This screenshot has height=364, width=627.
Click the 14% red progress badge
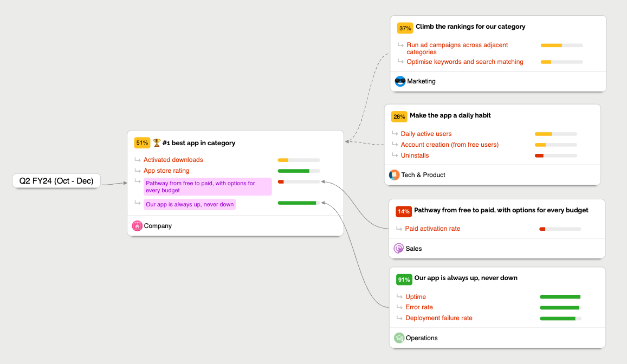404,211
